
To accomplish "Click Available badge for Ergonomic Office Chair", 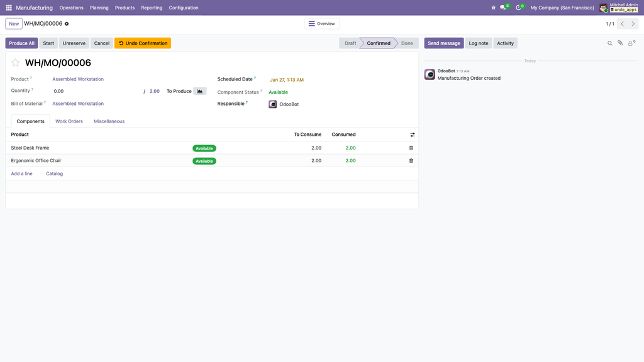I will click(204, 161).
